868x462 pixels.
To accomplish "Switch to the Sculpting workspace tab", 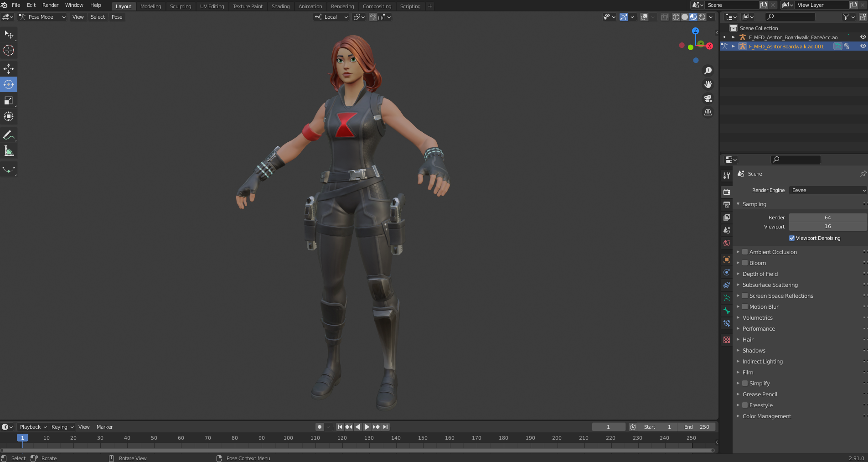I will pos(181,6).
